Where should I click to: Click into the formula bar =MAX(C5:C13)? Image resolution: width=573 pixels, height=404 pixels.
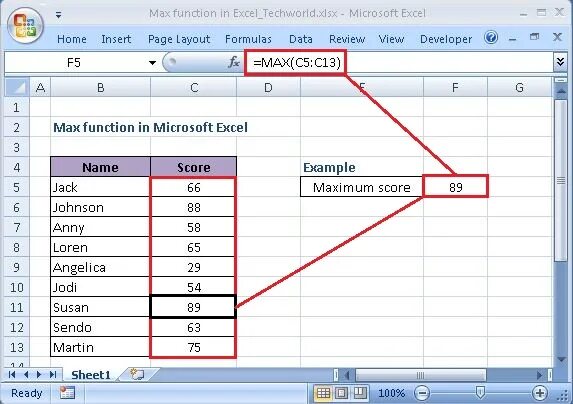point(398,63)
